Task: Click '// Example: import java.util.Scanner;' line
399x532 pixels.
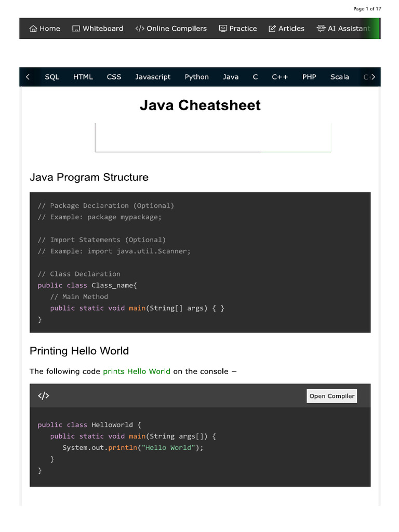Action: click(114, 251)
